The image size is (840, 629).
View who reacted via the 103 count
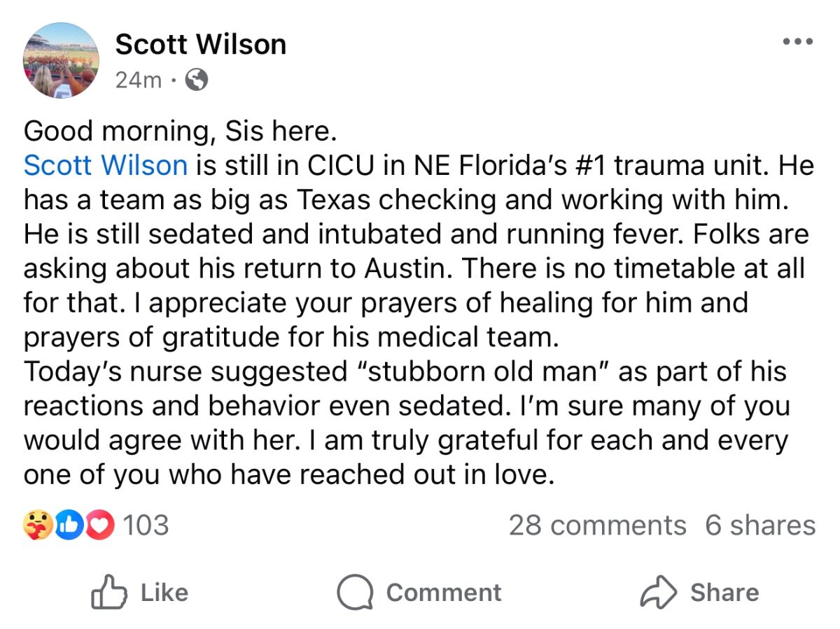tap(146, 525)
